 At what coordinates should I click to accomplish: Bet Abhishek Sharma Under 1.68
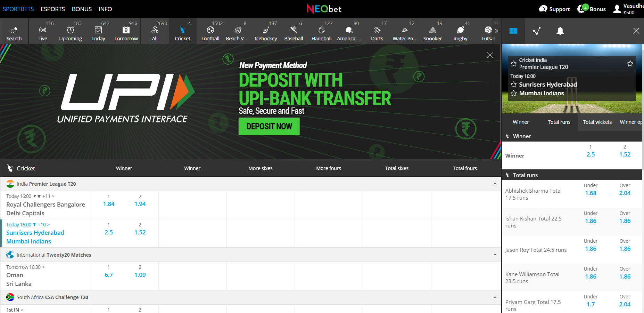coord(591,193)
